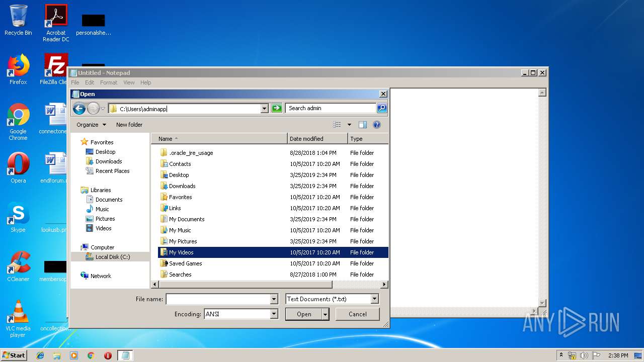Toggle the preview pane icon
The width and height of the screenshot is (644, 362).
point(363,125)
